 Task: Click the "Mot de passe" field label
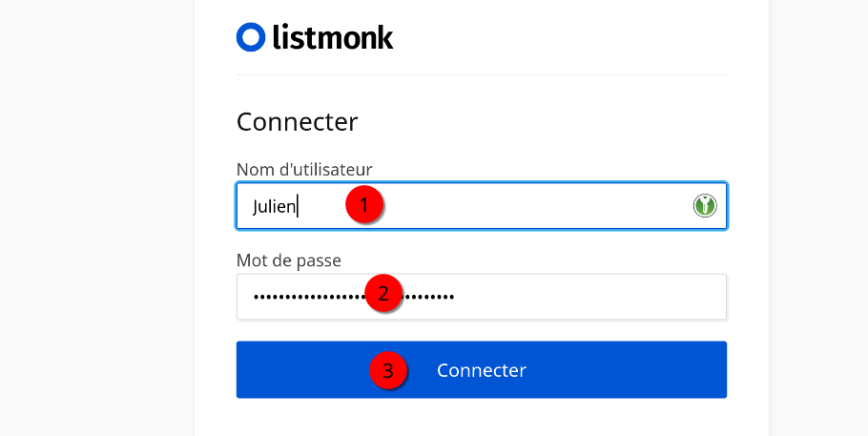click(x=289, y=260)
